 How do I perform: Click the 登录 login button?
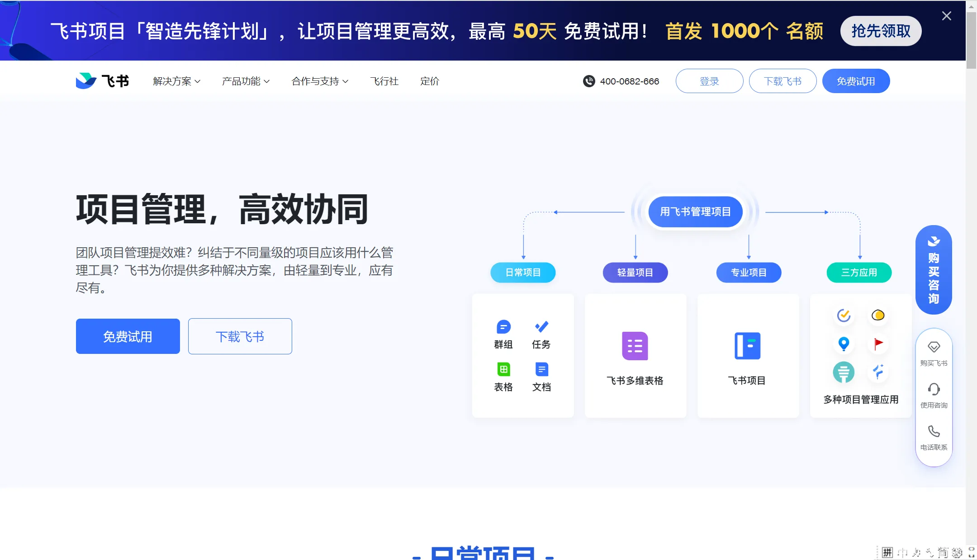[709, 81]
